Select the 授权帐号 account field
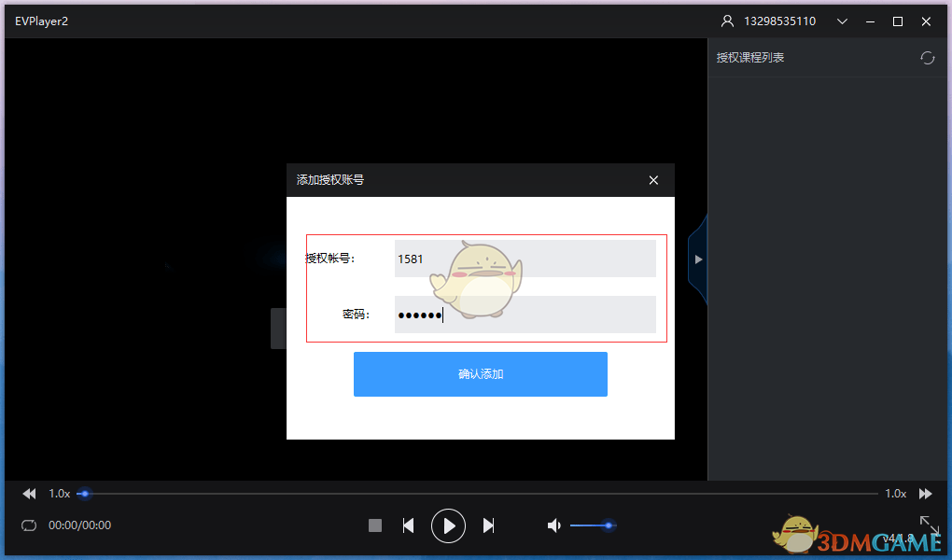The height and width of the screenshot is (560, 952). [525, 259]
